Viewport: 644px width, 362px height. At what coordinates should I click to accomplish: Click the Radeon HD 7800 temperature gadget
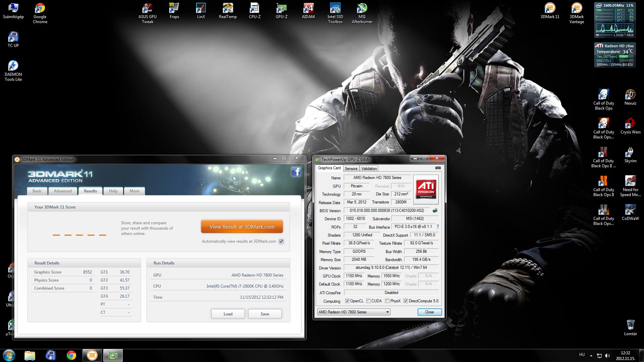point(615,55)
